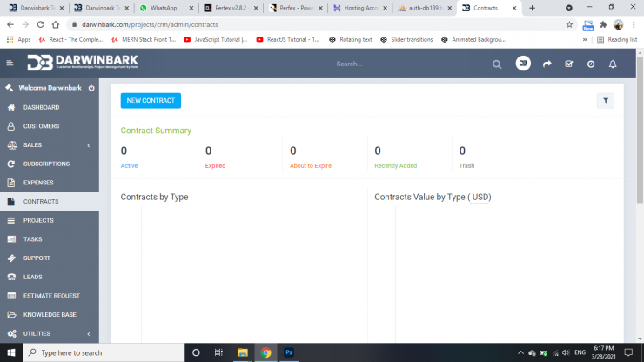644x362 pixels.
Task: Switch to the Hosting Account tab
Action: [360, 8]
